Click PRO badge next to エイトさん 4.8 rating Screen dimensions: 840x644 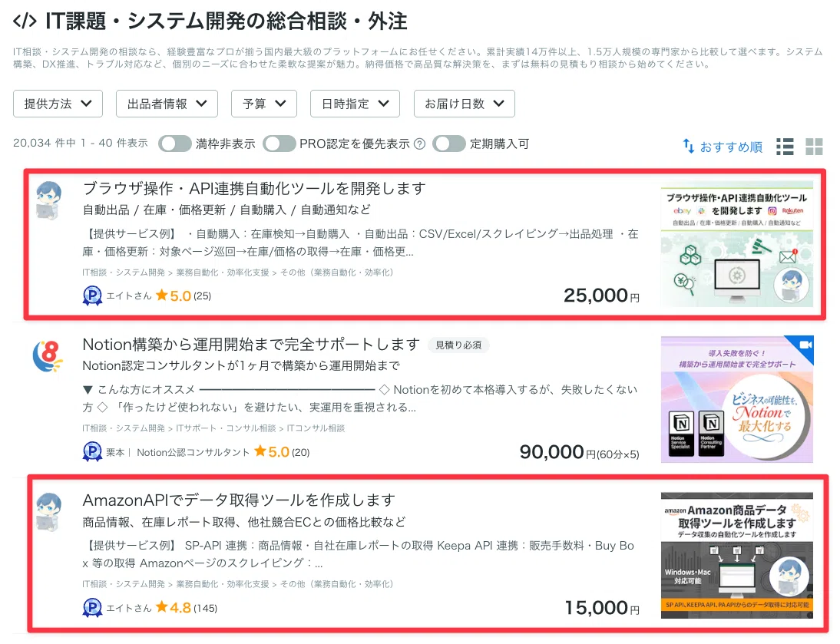click(x=93, y=608)
